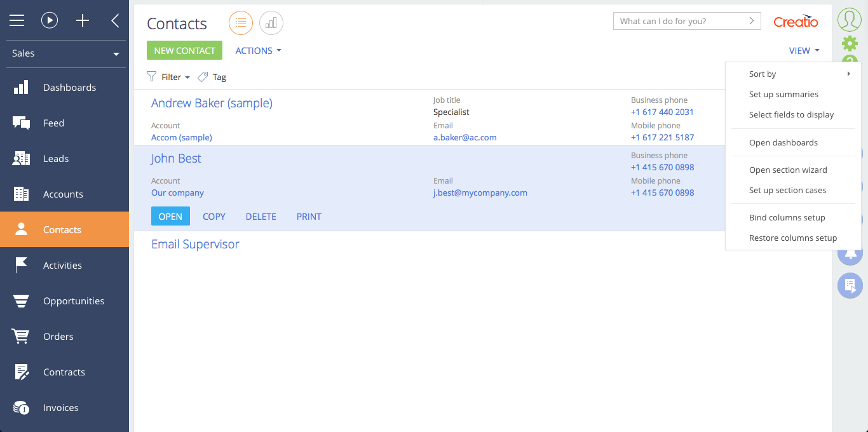This screenshot has width=868, height=432.
Task: Choose Open section wizard menu item
Action: coord(788,170)
